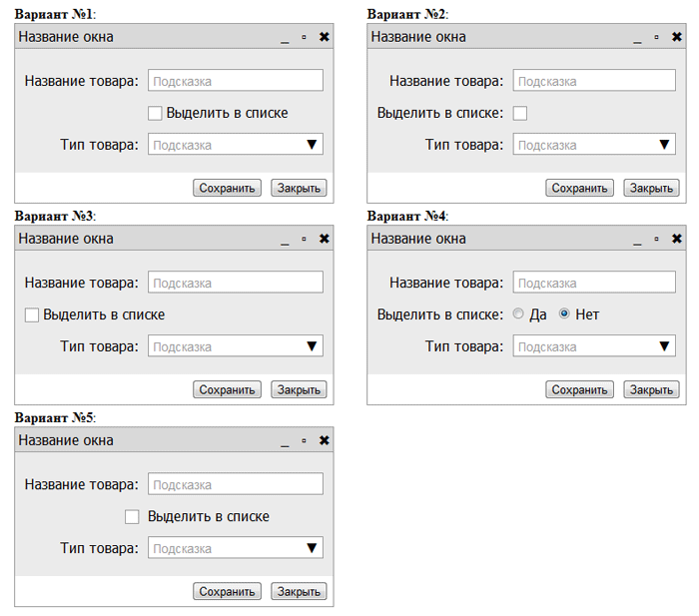Check 'Выделить в списке' box in Вариант №3
The height and width of the screenshot is (616, 699).
[x=32, y=314]
